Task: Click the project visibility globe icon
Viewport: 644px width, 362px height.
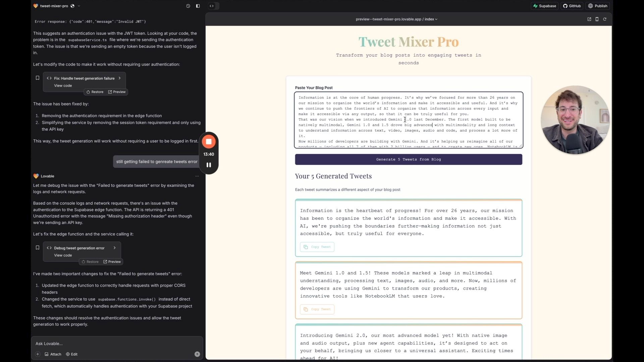Action: coord(72,6)
